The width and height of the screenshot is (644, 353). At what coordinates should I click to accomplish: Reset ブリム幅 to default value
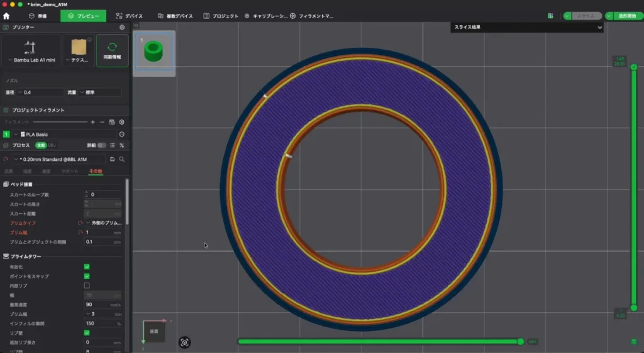(80, 233)
